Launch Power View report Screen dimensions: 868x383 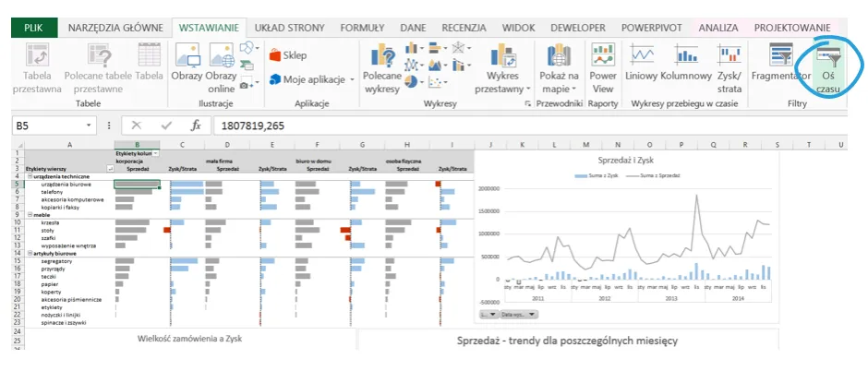tap(602, 67)
